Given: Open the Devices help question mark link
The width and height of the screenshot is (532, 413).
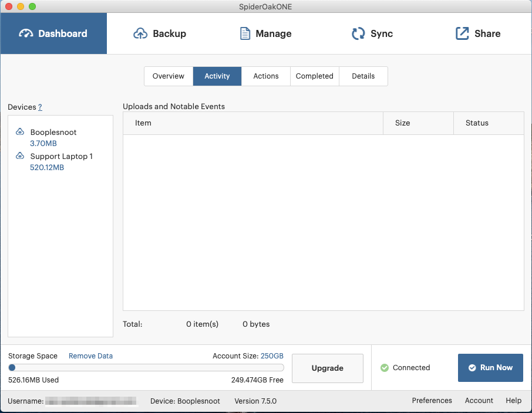Looking at the screenshot, I should tap(40, 107).
